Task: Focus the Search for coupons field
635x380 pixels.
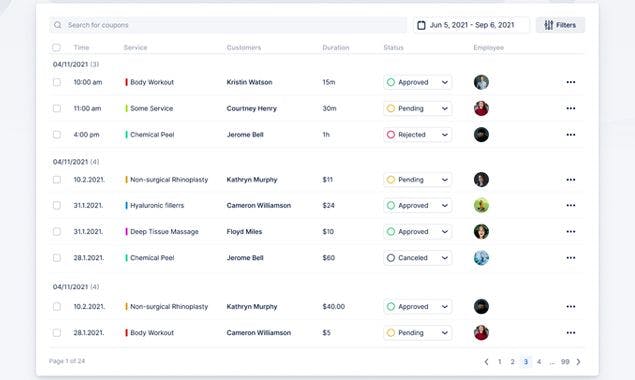Action: [x=228, y=25]
